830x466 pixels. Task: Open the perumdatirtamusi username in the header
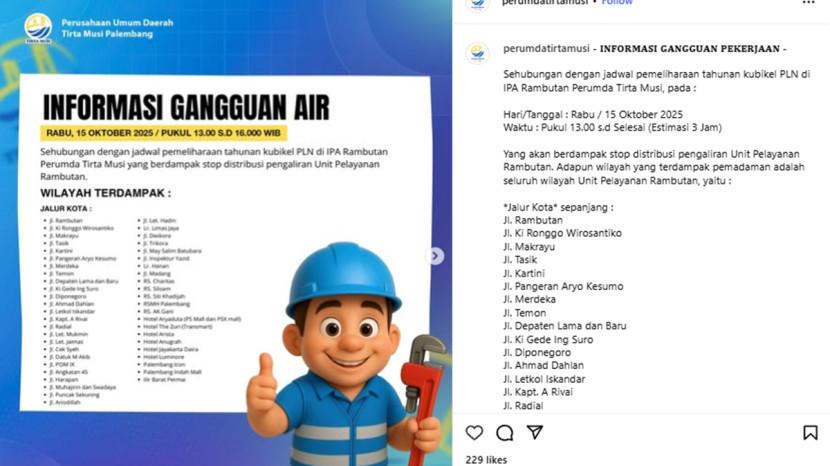[x=545, y=2]
